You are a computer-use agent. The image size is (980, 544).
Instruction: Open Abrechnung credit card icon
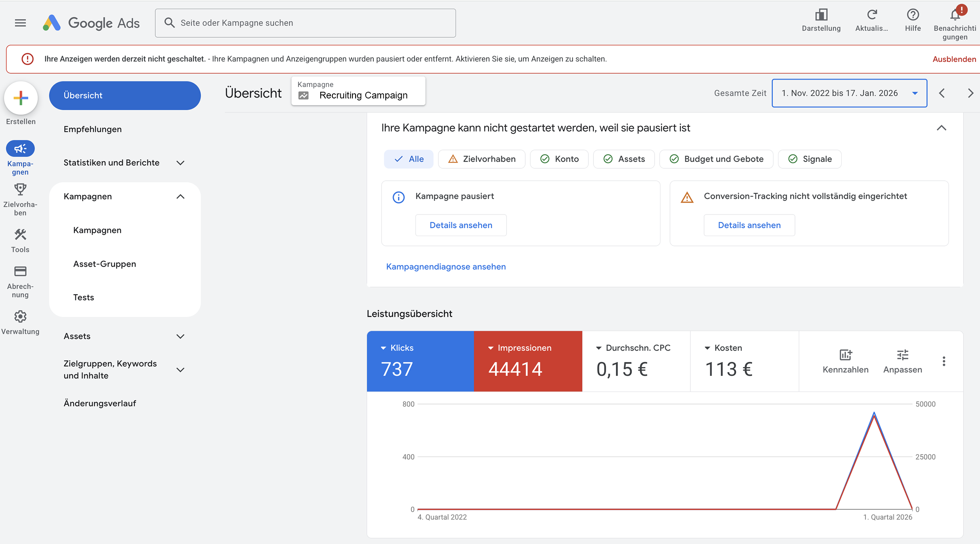point(20,271)
